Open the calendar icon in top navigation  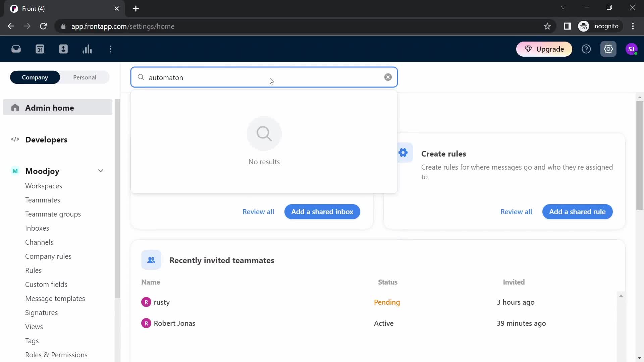click(x=40, y=49)
